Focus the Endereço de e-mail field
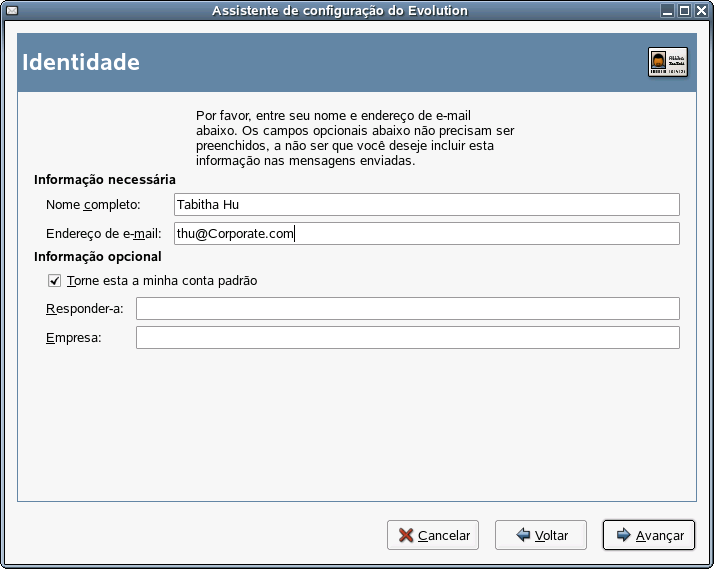Screen dimensions: 714x569 [427, 234]
